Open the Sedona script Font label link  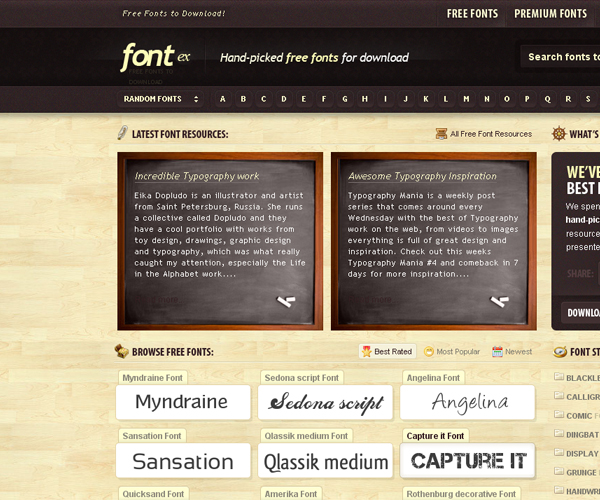[302, 378]
